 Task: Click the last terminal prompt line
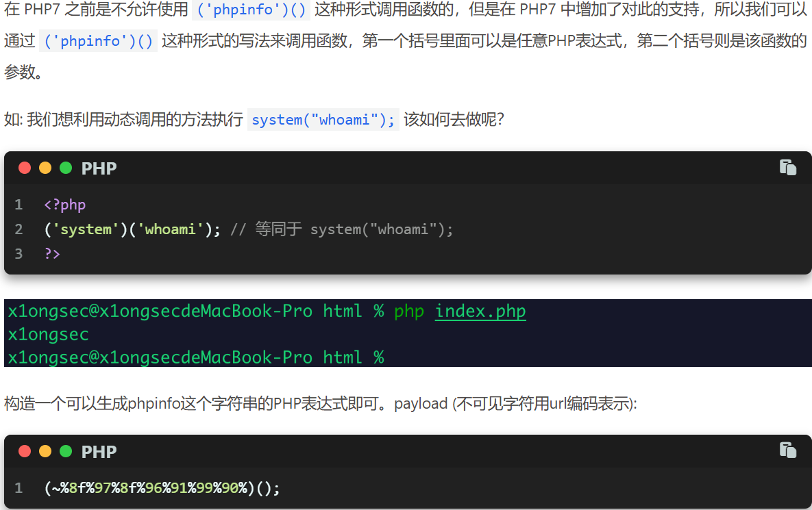(x=196, y=357)
